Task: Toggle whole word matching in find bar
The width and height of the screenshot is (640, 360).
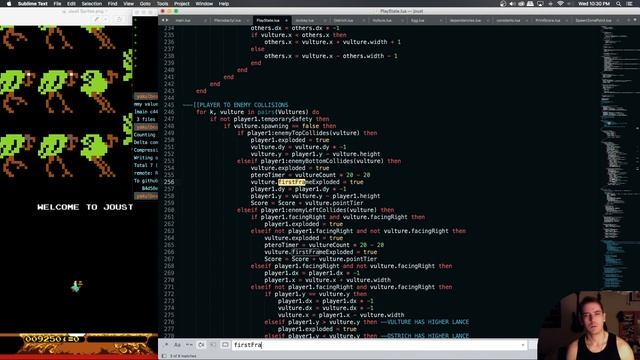Action: (x=189, y=345)
